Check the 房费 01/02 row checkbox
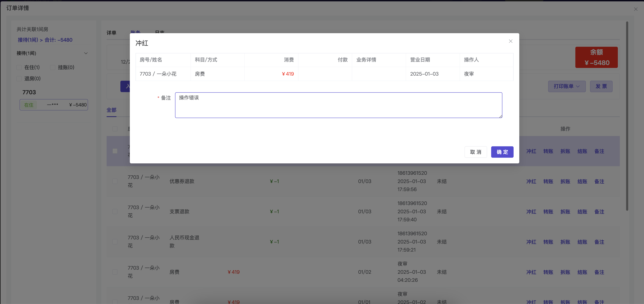The height and width of the screenshot is (304, 644). coord(115,272)
